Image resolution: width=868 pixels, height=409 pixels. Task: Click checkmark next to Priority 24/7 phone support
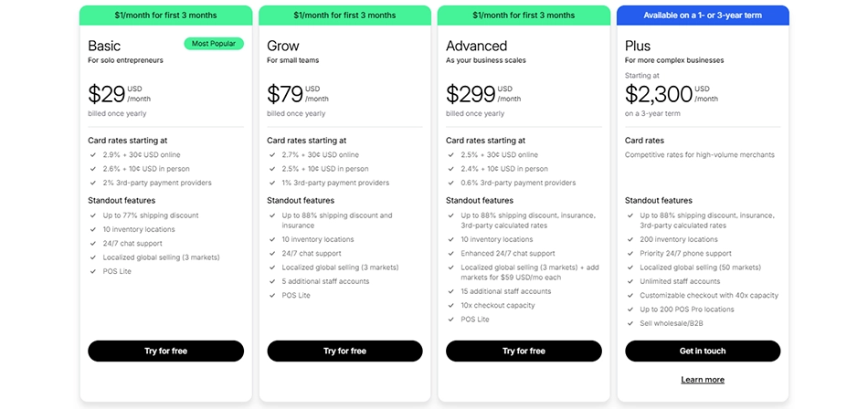[630, 254]
